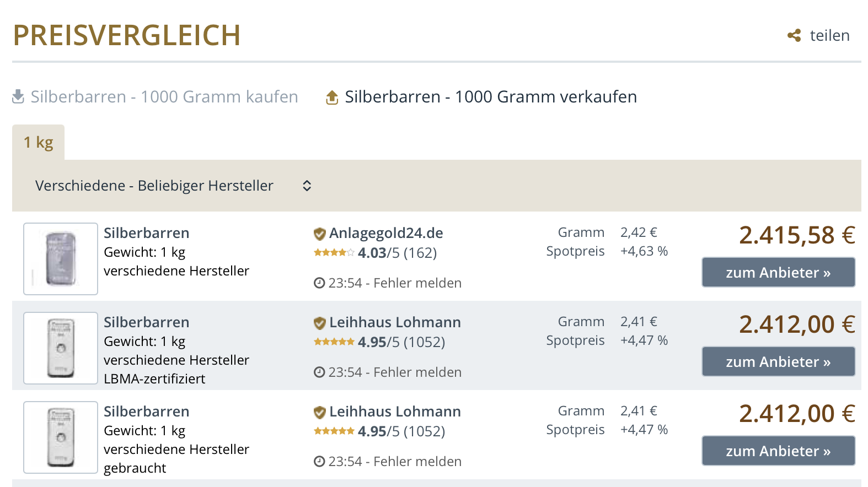Click the share icon next to teilen
Image resolution: width=868 pixels, height=487 pixels.
[x=794, y=36]
